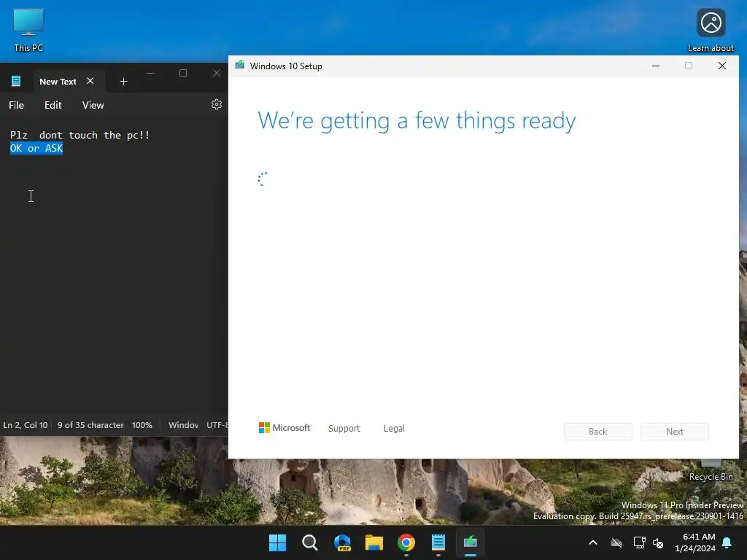The height and width of the screenshot is (560, 747).
Task: Click the Windows 10 Setup title bar icon
Action: 239,65
